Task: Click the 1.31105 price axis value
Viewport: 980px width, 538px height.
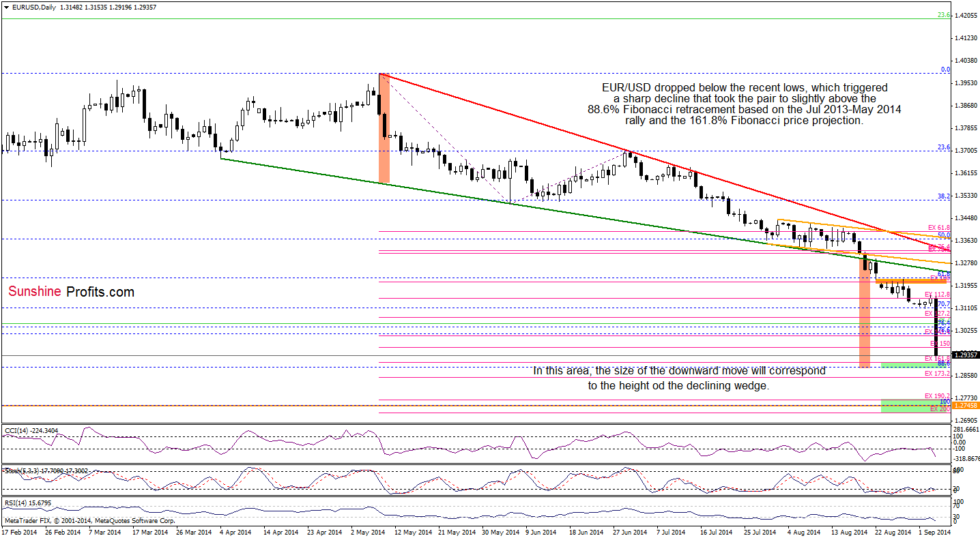Action: (x=966, y=308)
